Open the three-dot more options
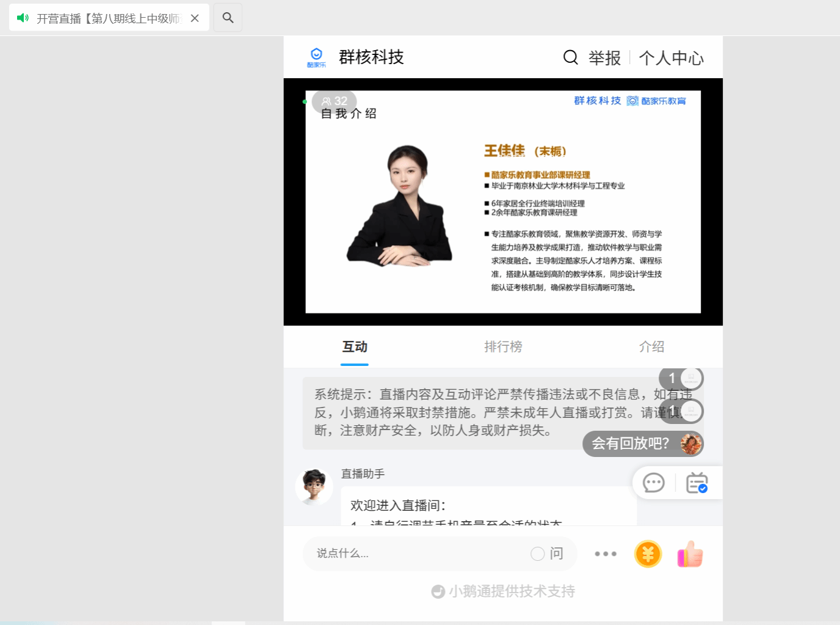 coord(606,554)
